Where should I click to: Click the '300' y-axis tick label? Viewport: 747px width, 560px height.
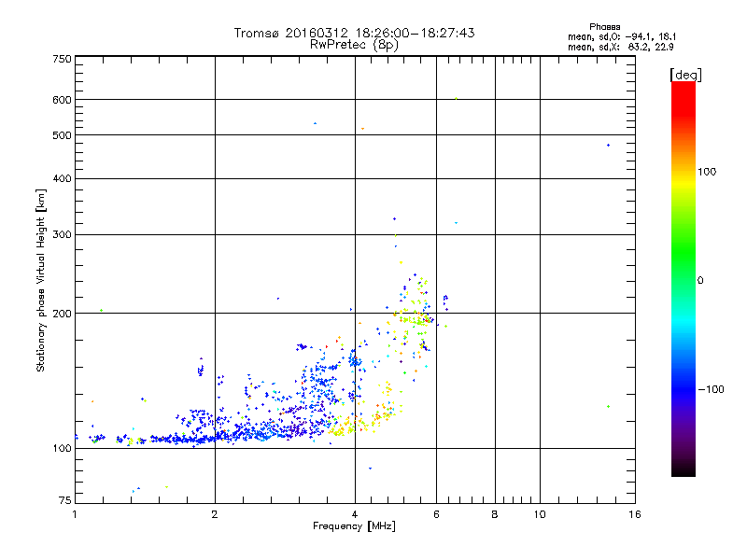[62, 234]
